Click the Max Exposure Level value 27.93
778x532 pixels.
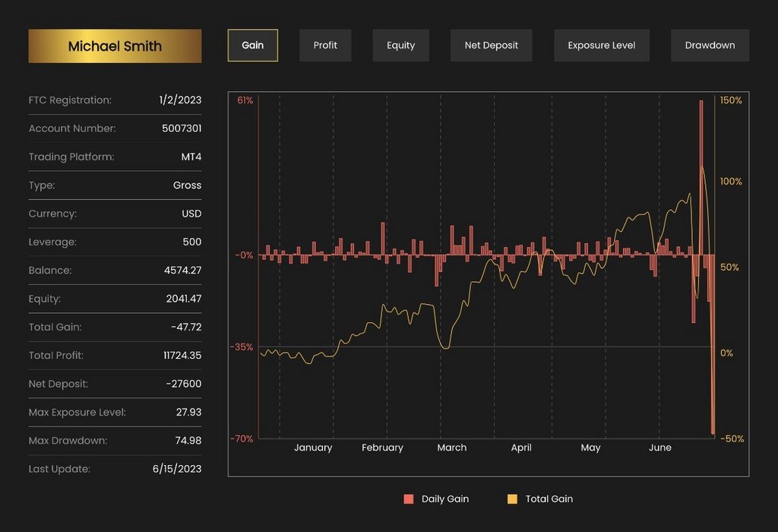(188, 412)
